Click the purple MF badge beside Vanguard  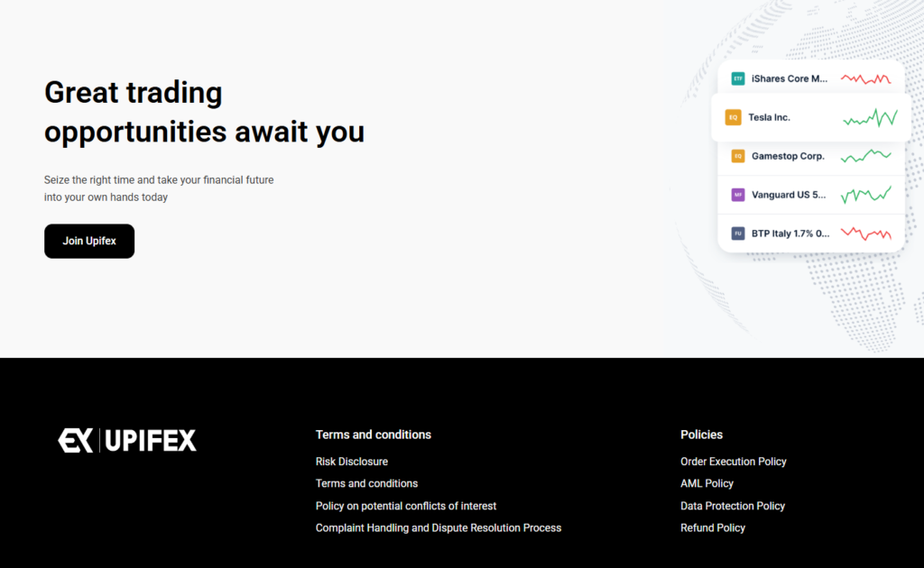(x=737, y=195)
